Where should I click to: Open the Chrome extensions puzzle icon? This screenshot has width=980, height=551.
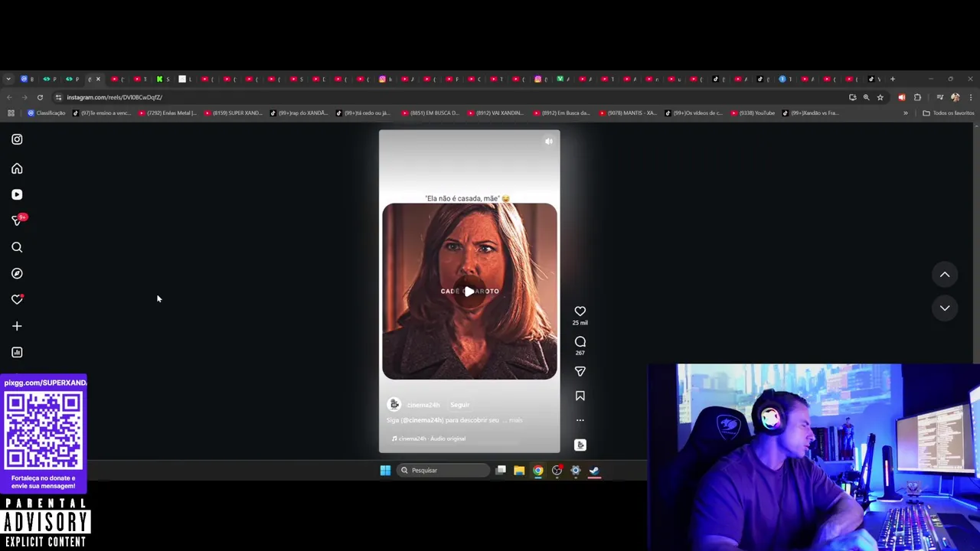tap(917, 97)
